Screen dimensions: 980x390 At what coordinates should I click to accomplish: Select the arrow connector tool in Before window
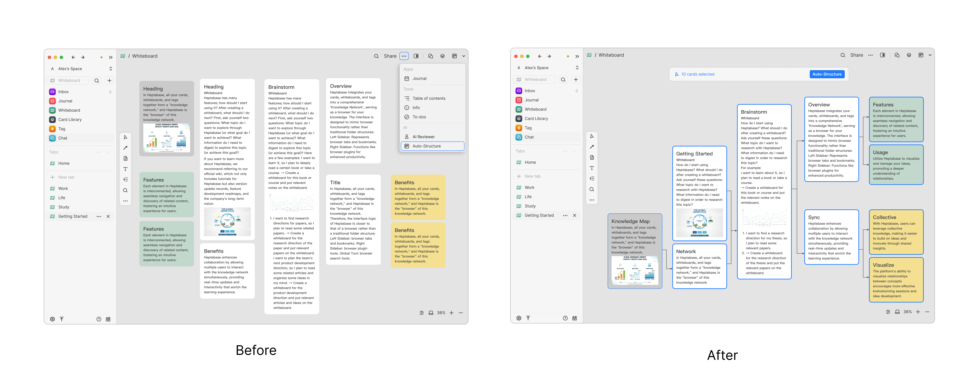(x=125, y=148)
